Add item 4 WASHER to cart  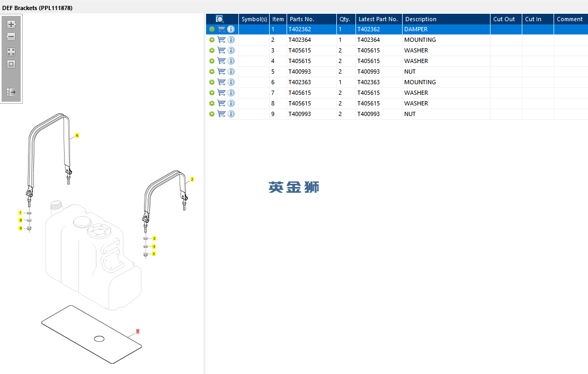click(x=221, y=61)
